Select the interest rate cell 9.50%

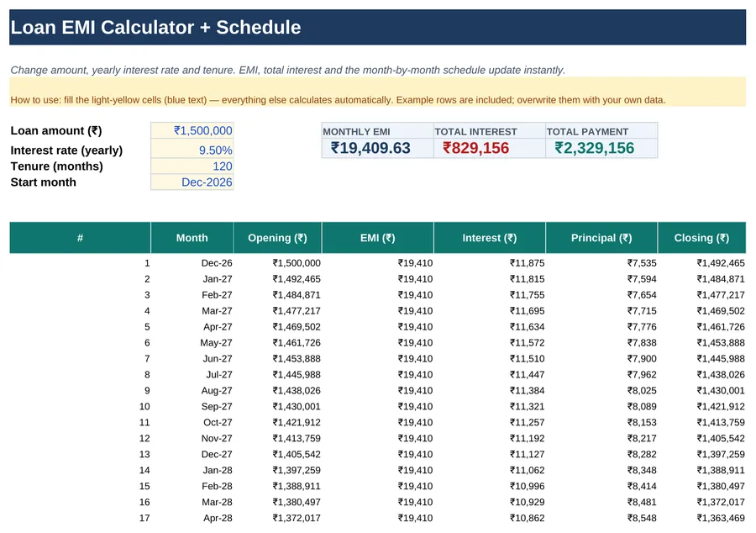coord(192,150)
